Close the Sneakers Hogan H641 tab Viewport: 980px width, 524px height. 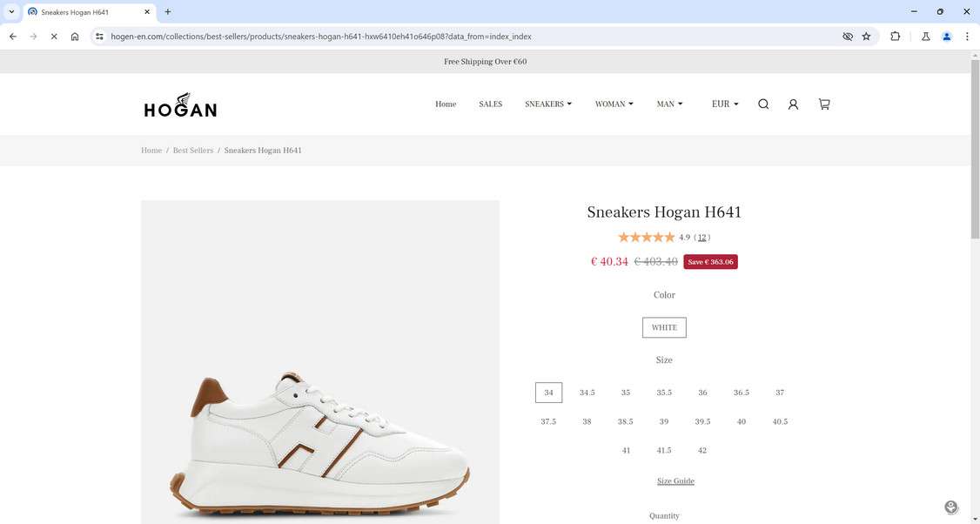(147, 12)
